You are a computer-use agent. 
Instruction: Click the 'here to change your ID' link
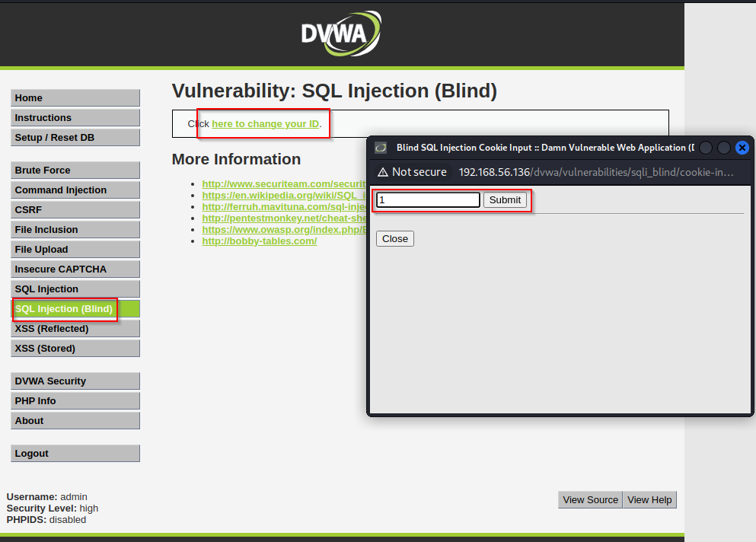pos(266,124)
